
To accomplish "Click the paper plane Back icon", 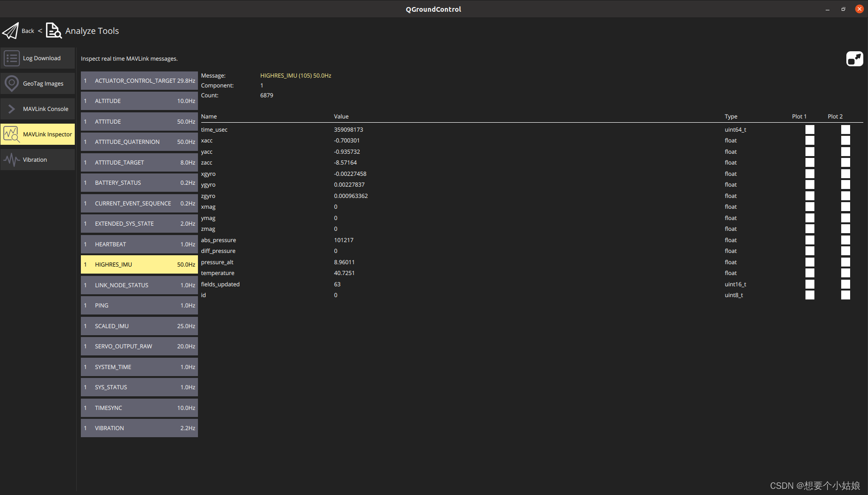I will (11, 31).
